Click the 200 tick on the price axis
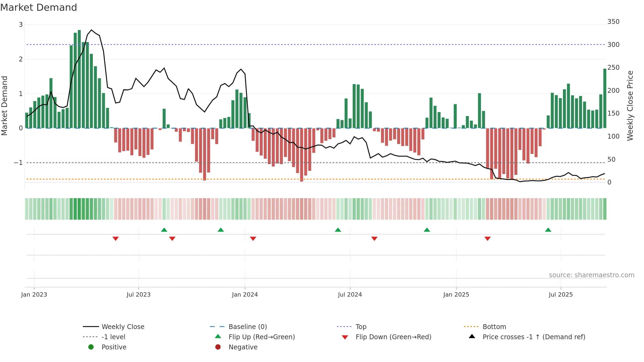This screenshot has height=362, width=644. 613,90
